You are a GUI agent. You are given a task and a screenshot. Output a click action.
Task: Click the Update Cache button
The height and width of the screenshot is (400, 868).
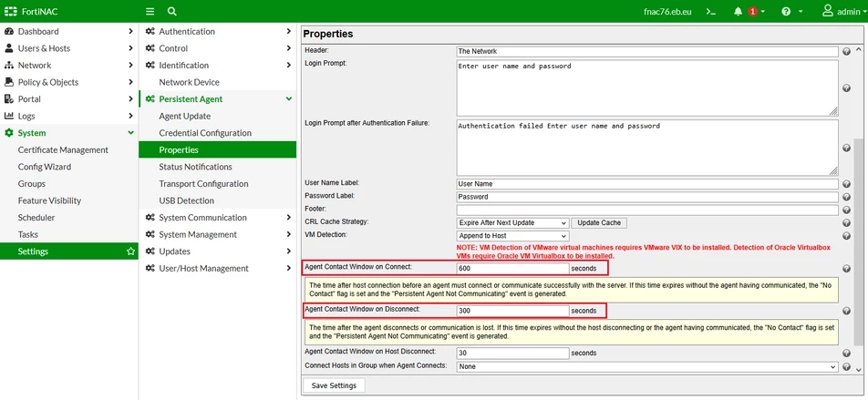coord(599,223)
